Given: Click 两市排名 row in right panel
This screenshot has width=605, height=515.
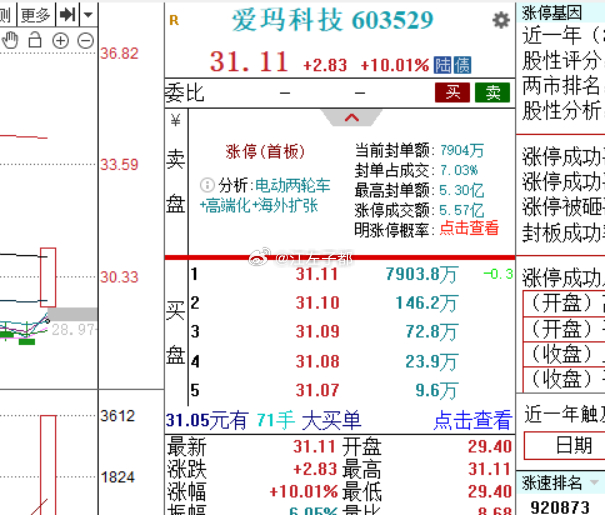Looking at the screenshot, I should click(563, 86).
